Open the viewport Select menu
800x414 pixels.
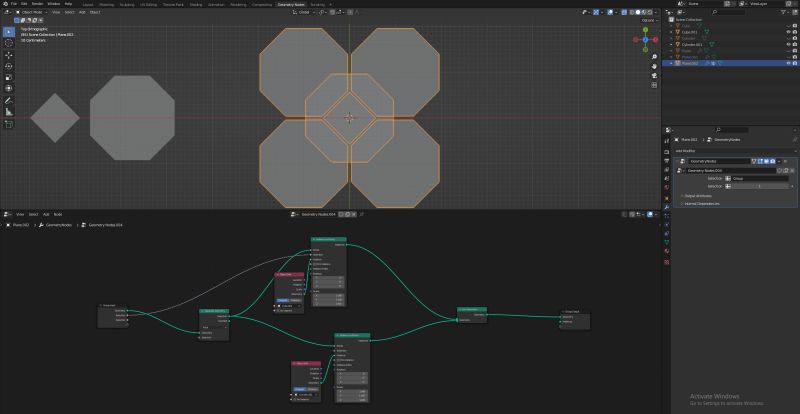coord(69,12)
